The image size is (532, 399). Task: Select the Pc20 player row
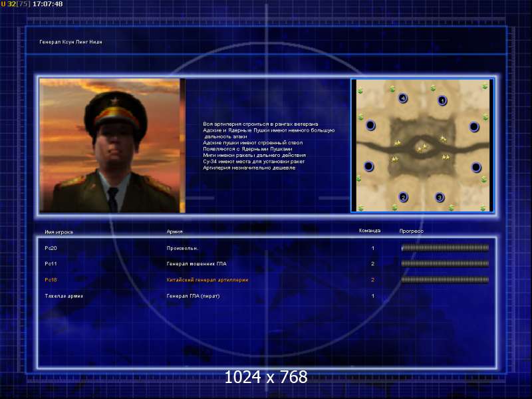(x=267, y=248)
